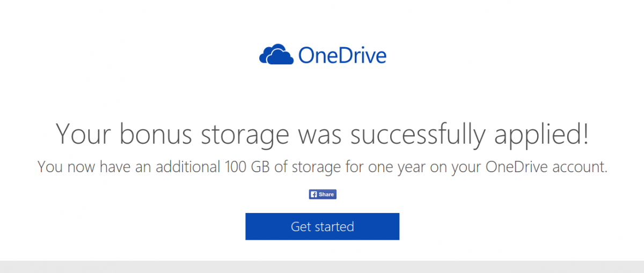Click the word 'additional' in the subtitle
This screenshot has width=644, height=273.
click(x=186, y=167)
